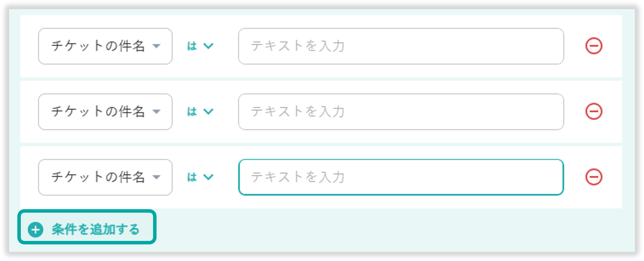644x261 pixels.
Task: Focus the second row's テキストを入力 field
Action: tap(401, 112)
